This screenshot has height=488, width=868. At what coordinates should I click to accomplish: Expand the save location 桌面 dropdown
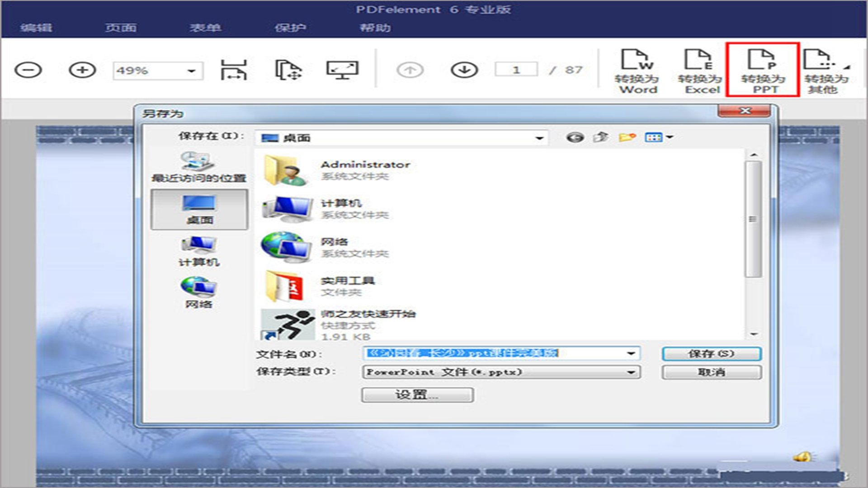click(539, 138)
